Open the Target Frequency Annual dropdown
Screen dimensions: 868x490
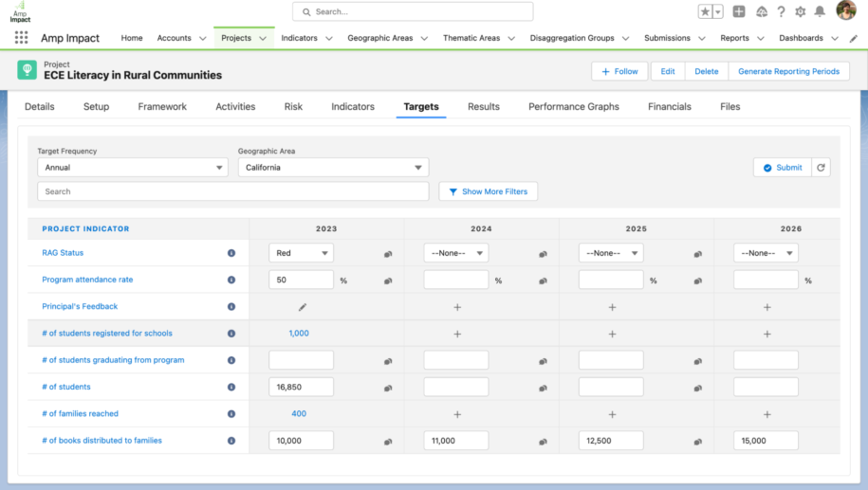coord(133,168)
